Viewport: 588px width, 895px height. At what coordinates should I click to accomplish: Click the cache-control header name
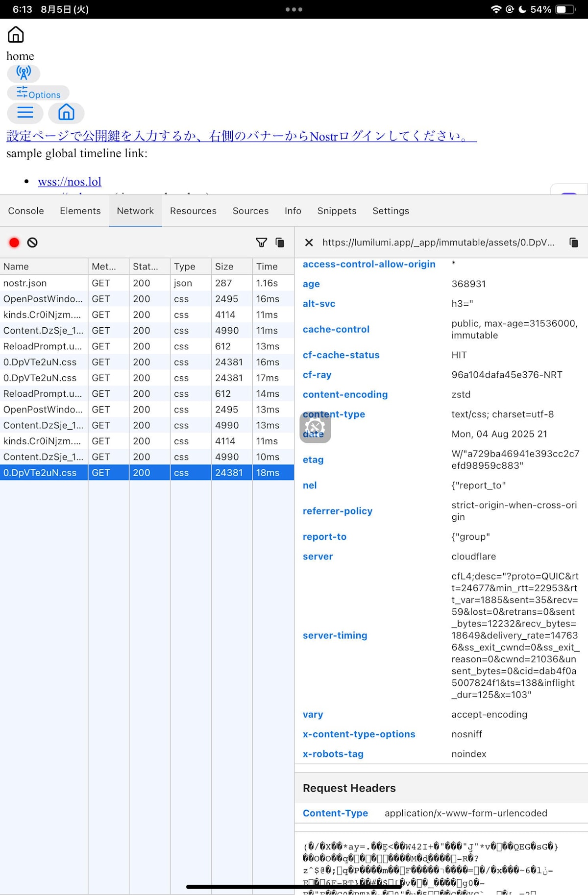click(336, 329)
